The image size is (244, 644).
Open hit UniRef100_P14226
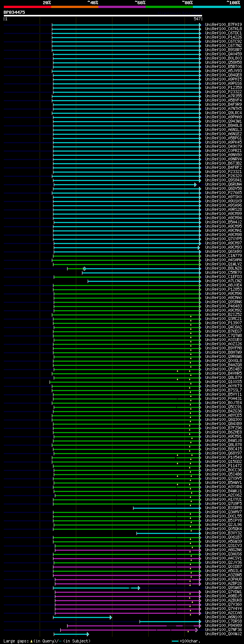tap(223, 37)
